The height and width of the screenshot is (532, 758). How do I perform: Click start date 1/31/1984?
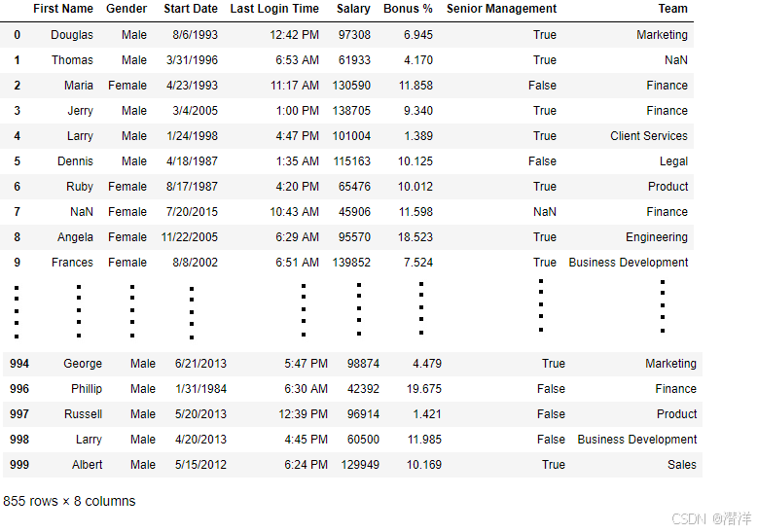[x=201, y=389]
